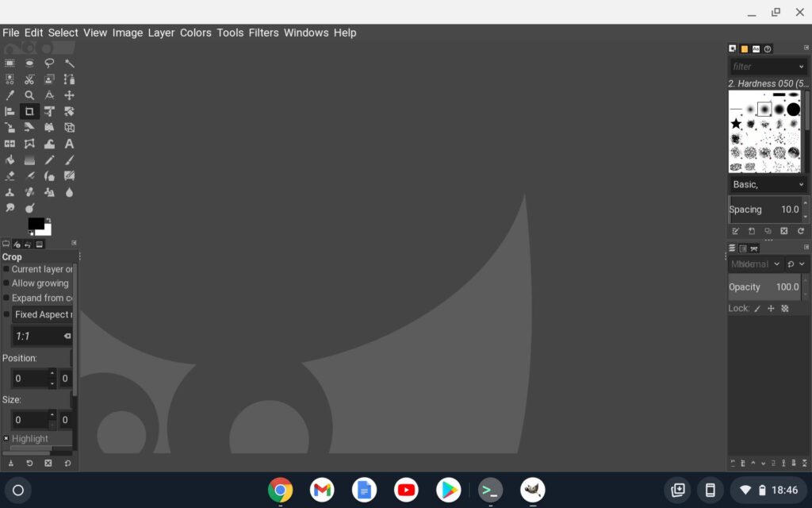Select the Color Picker eyedropper tool

pos(10,95)
